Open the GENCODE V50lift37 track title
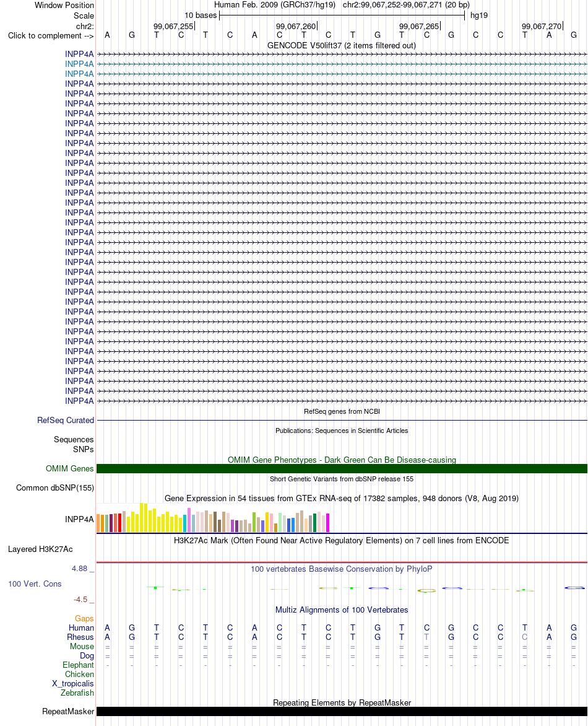 (x=342, y=45)
